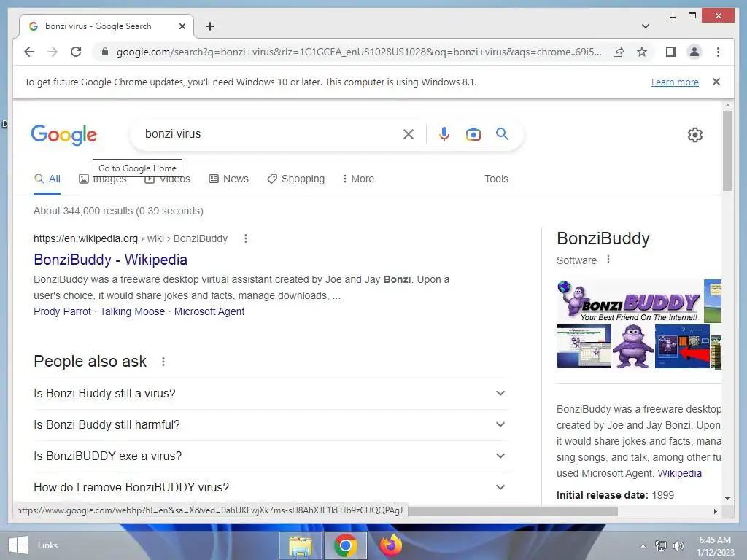
Task: Switch to the News tab
Action: (228, 179)
